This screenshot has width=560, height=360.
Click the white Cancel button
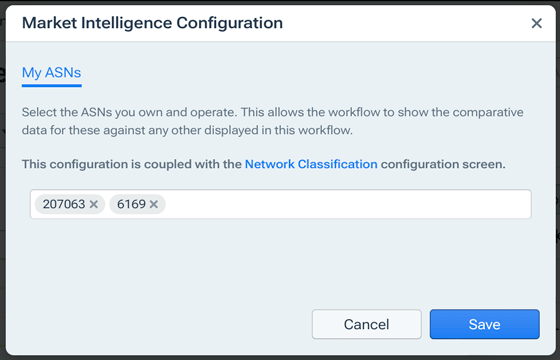[x=366, y=324]
